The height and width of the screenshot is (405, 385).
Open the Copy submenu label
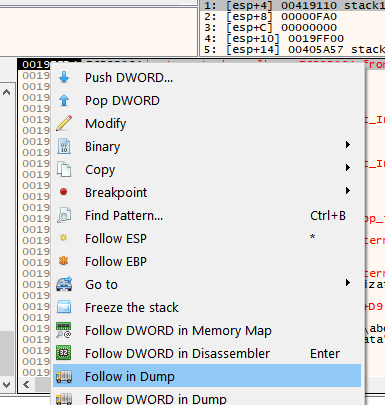(x=100, y=170)
